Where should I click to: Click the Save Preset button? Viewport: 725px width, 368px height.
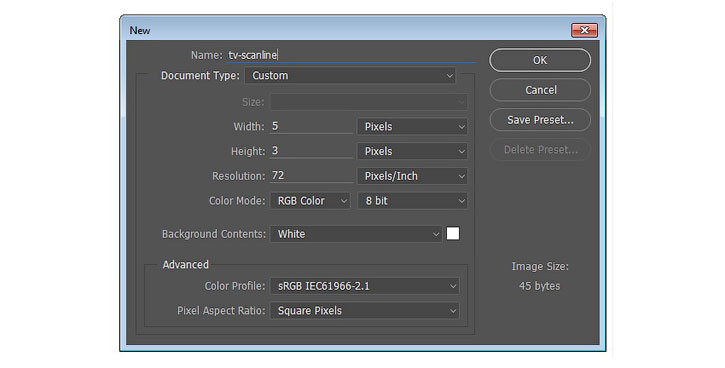(540, 120)
